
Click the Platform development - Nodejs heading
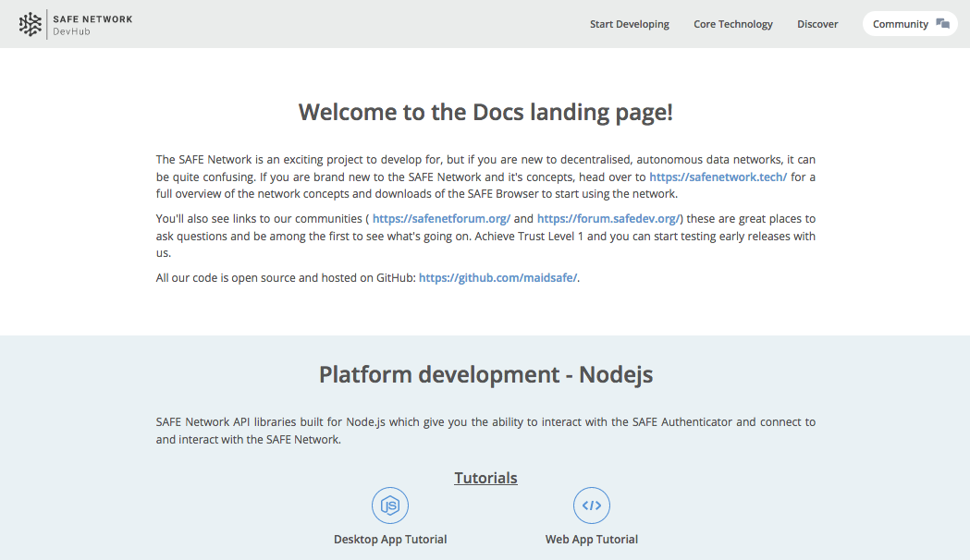pos(485,374)
